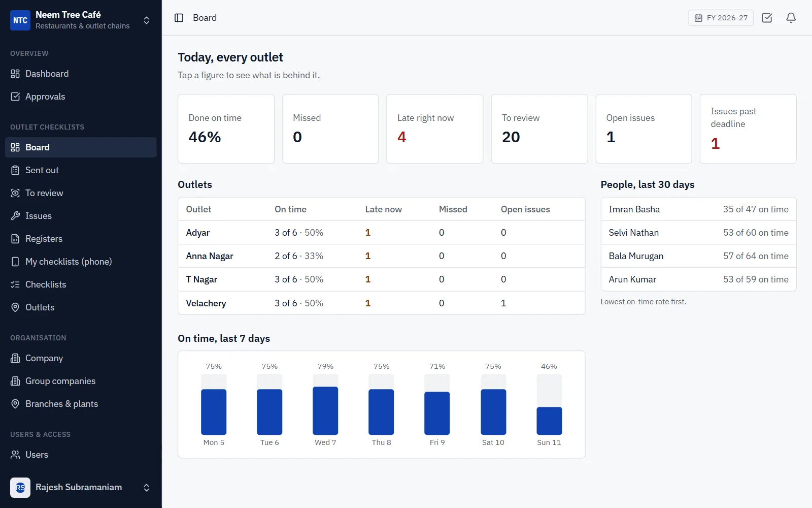Viewport: 812px width, 508px height.
Task: Click the NTC company logo
Action: pyautogui.click(x=20, y=20)
